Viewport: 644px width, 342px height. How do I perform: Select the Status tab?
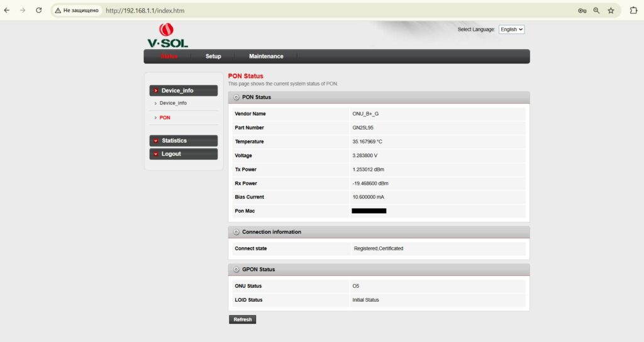click(x=169, y=57)
